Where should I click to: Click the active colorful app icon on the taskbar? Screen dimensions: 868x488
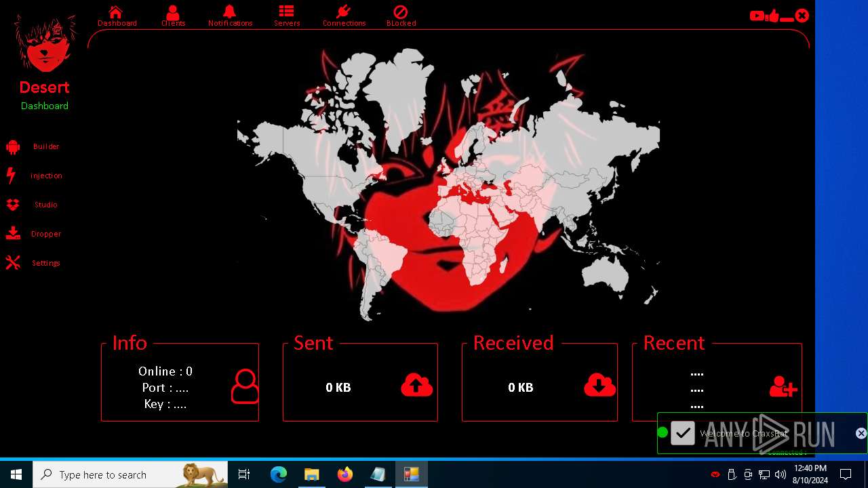(411, 474)
